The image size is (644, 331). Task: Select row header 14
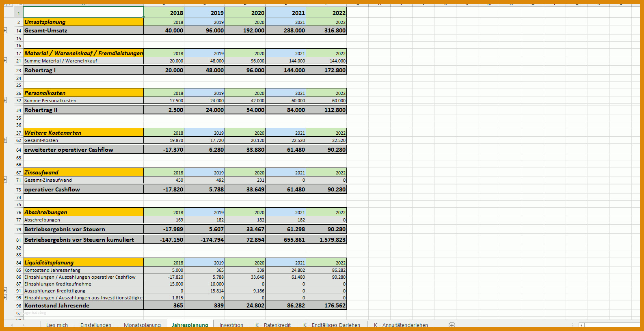[x=19, y=30]
